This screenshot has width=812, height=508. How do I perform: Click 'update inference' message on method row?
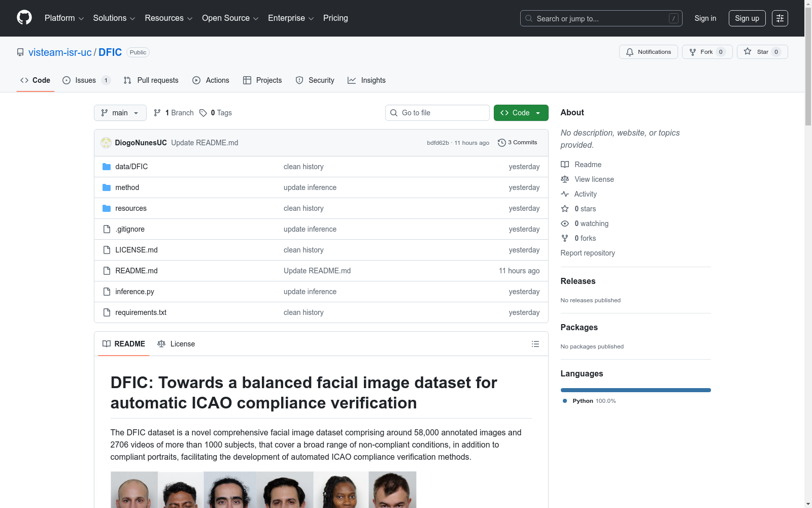[310, 187]
